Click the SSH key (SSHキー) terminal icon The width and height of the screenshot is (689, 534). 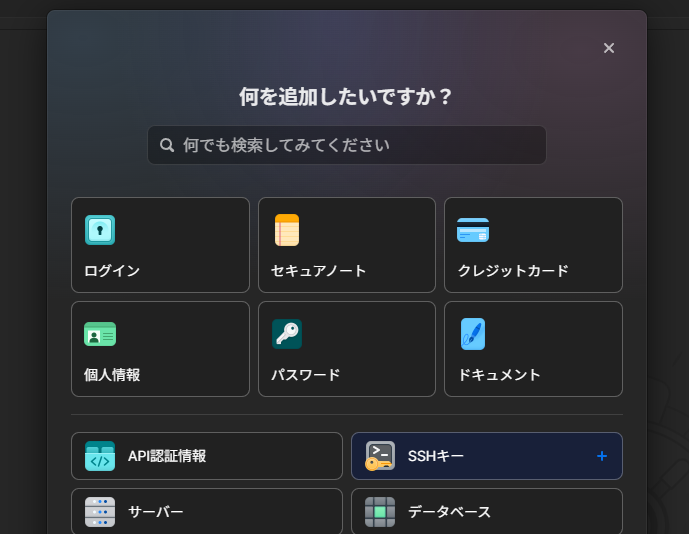pos(380,456)
